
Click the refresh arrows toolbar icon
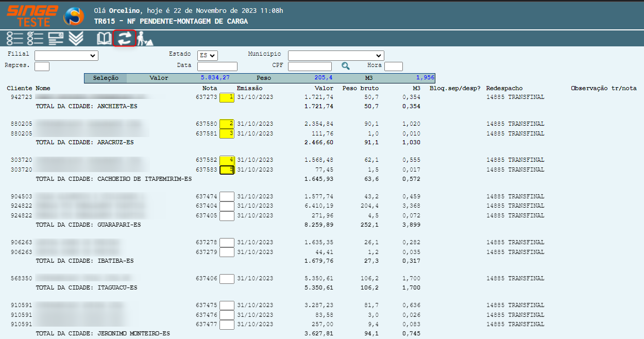[124, 38]
